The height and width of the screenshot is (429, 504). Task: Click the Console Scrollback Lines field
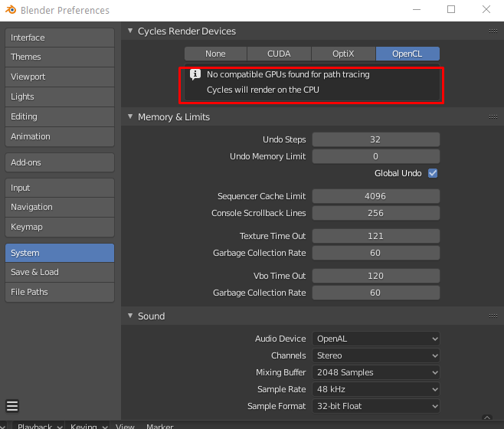click(376, 213)
